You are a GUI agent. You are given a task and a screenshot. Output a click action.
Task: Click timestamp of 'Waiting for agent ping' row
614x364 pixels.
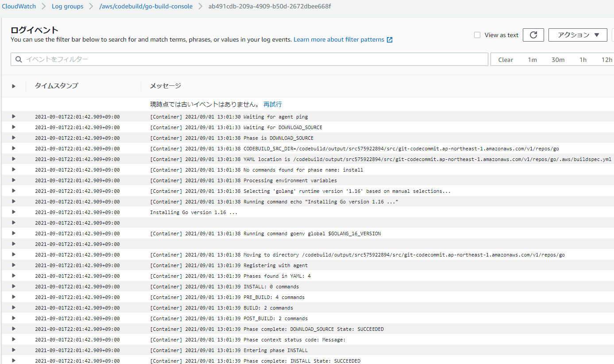[x=77, y=117]
